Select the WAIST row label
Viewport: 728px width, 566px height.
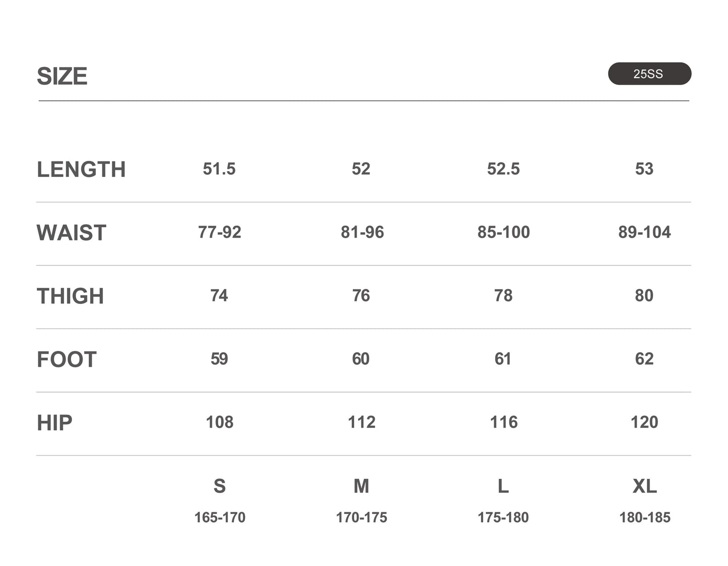coord(71,233)
